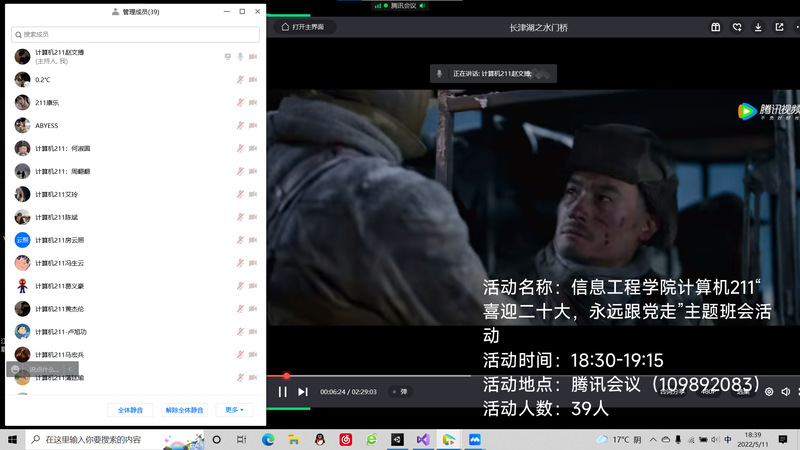Click host screen-share icon in first row
This screenshot has width=800, height=450.
coord(228,57)
